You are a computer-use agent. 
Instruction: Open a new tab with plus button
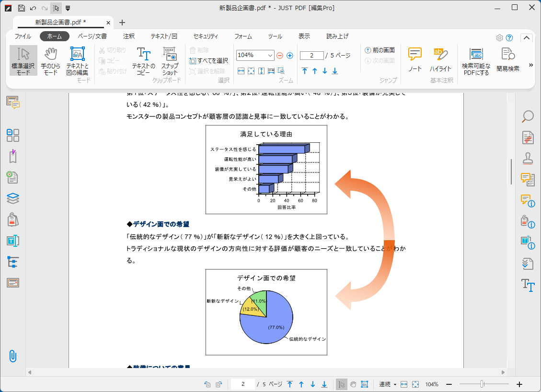click(x=122, y=23)
